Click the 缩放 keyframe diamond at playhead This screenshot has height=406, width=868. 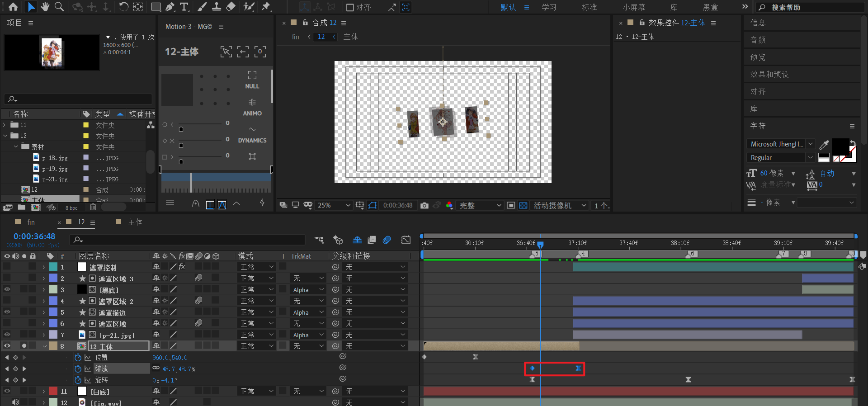pyautogui.click(x=532, y=368)
